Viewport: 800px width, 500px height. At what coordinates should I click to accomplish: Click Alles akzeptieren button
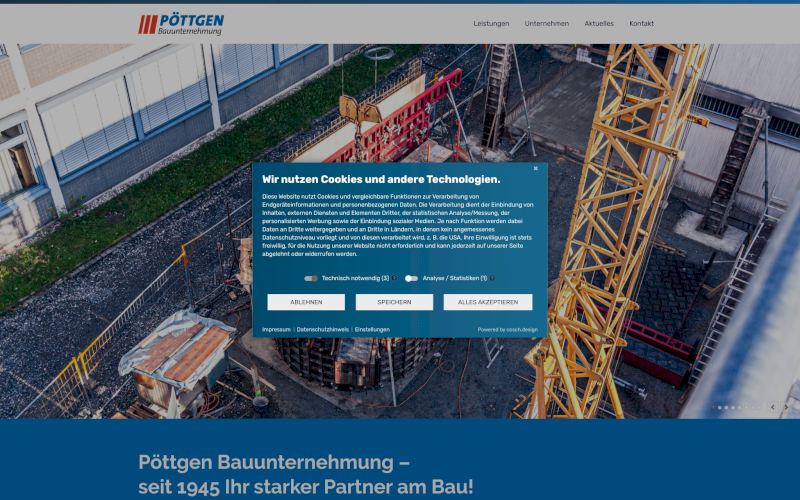click(x=488, y=302)
